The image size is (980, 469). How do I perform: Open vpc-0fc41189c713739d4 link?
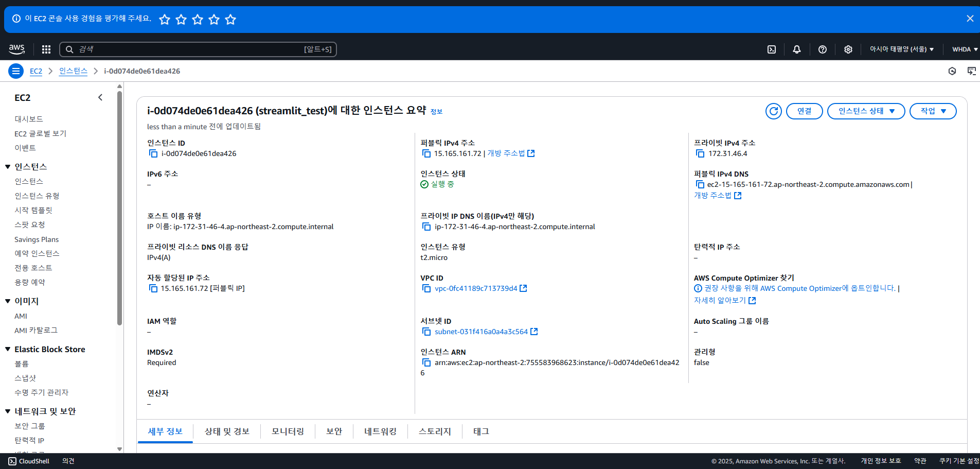tap(476, 288)
